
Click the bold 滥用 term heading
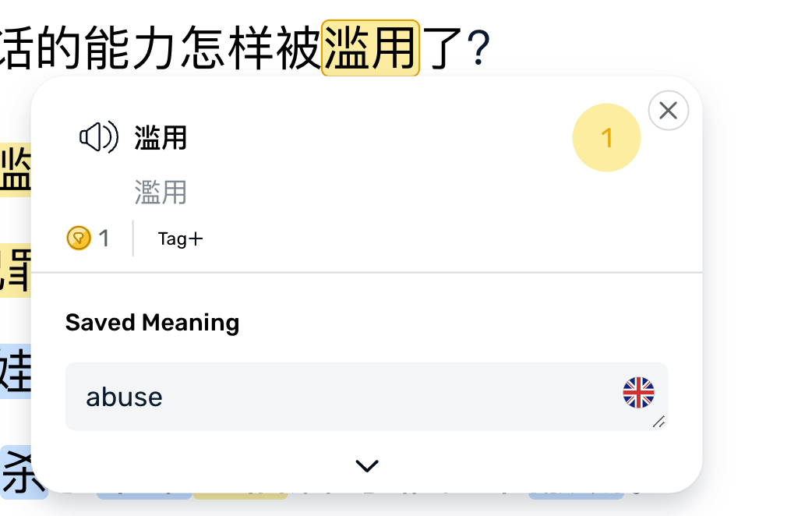[161, 138]
